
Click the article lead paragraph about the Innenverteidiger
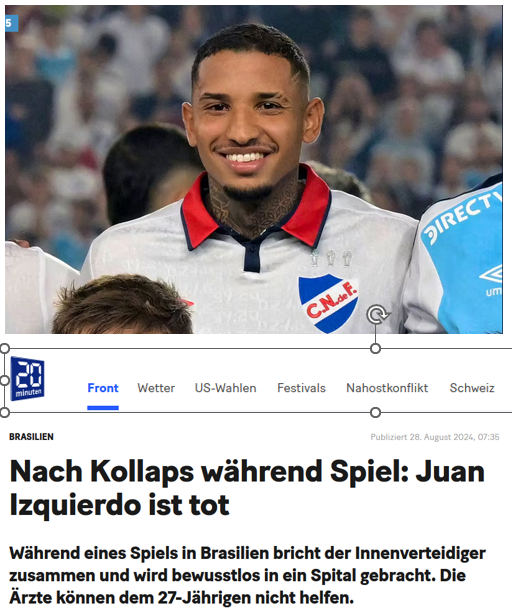(247, 575)
